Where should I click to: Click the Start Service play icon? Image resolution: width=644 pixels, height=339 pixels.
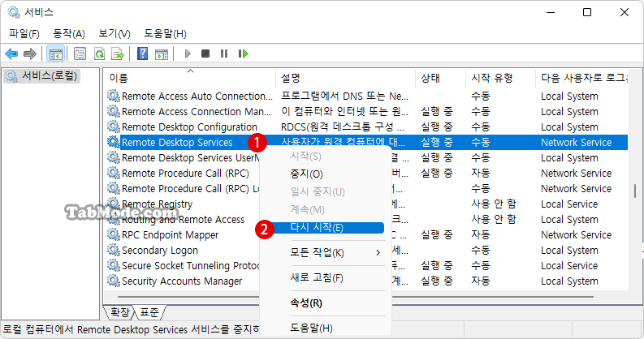click(x=188, y=54)
